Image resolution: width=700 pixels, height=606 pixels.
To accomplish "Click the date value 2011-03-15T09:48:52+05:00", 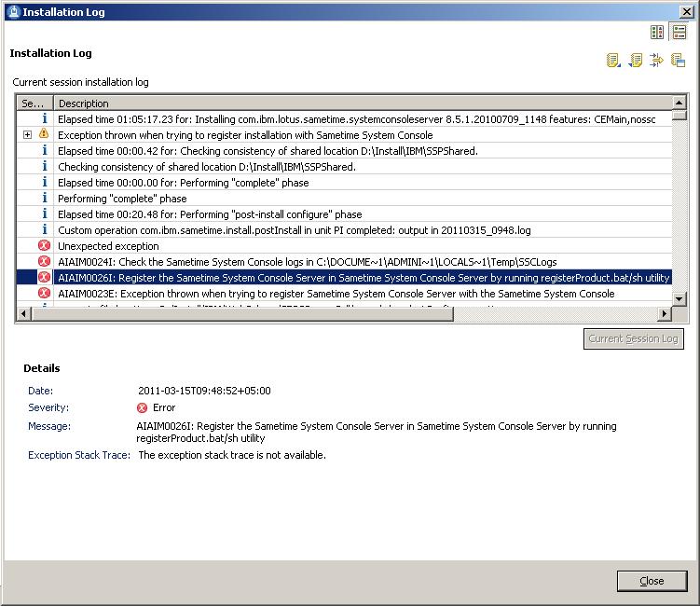I will [x=204, y=391].
